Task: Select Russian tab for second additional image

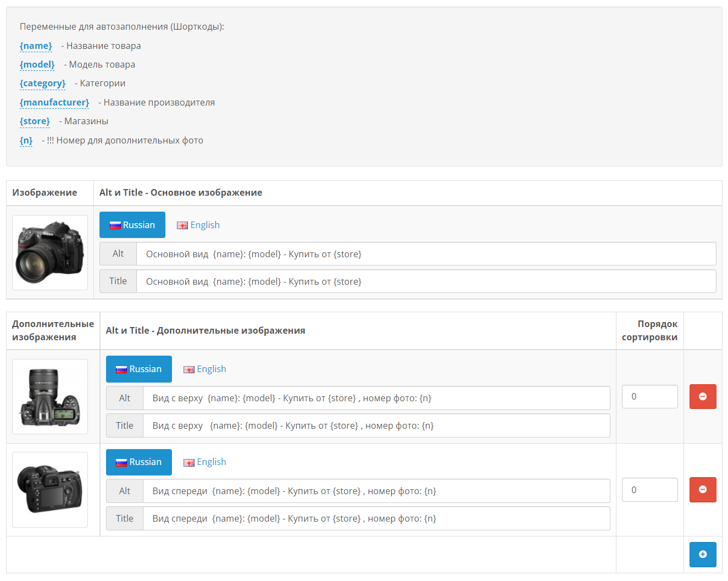Action: [x=139, y=462]
